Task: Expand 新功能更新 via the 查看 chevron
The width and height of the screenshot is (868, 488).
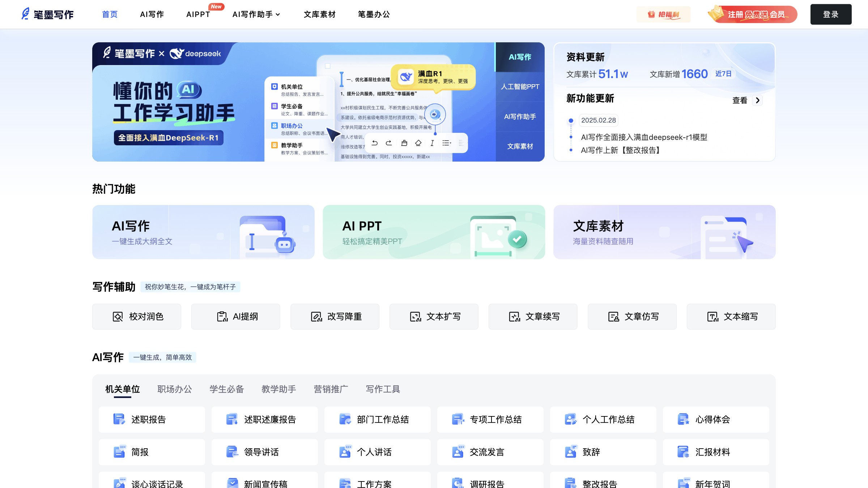Action: [x=757, y=100]
